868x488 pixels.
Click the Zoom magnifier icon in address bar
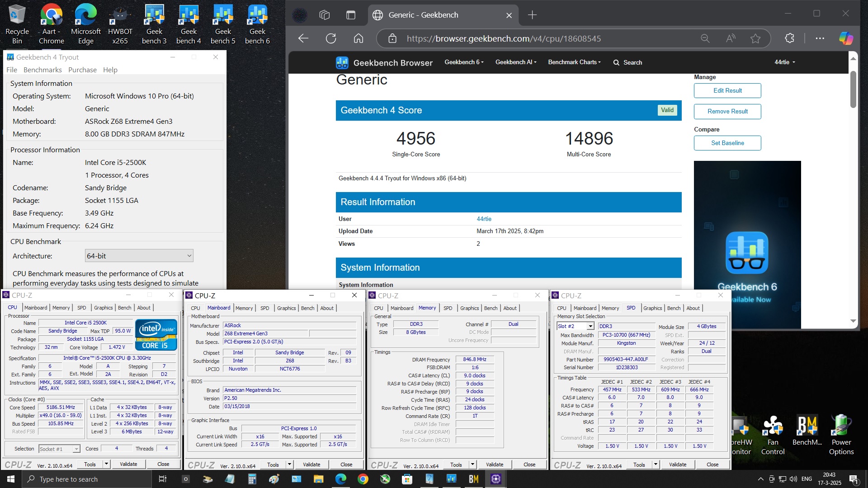(x=705, y=38)
